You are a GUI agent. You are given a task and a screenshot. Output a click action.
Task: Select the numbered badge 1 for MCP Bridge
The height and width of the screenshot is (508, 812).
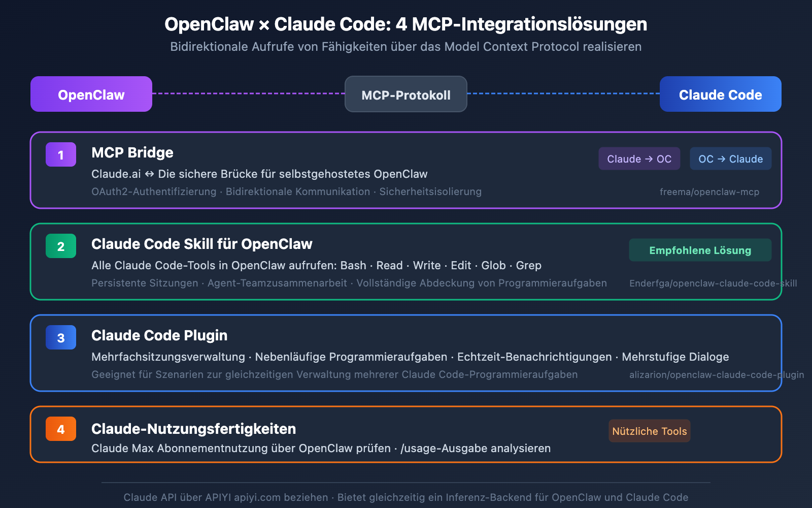61,154
